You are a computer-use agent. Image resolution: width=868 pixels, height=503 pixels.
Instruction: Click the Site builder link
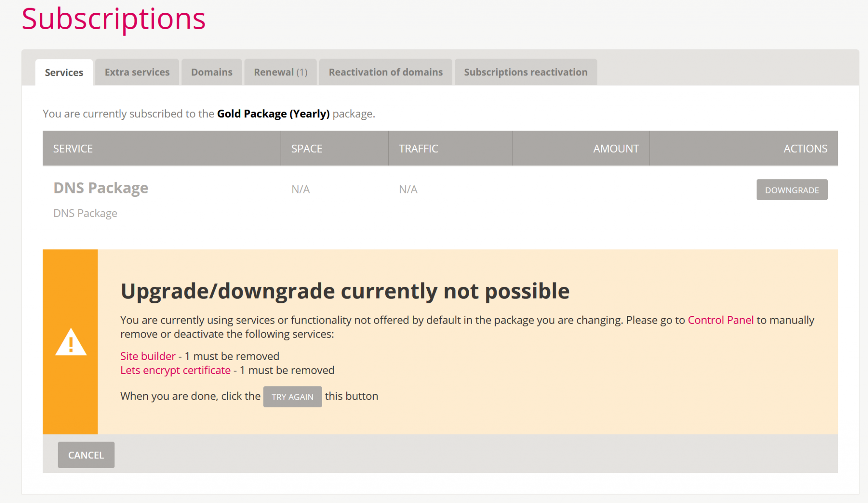147,356
